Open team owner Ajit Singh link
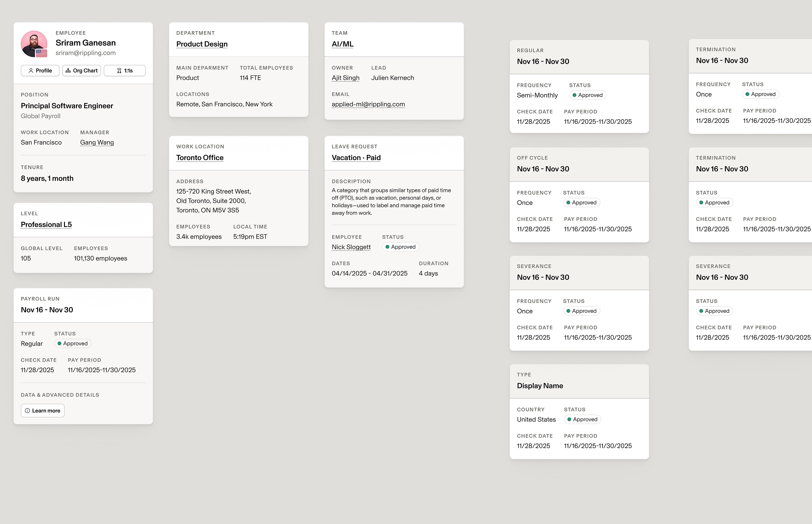 coord(346,78)
